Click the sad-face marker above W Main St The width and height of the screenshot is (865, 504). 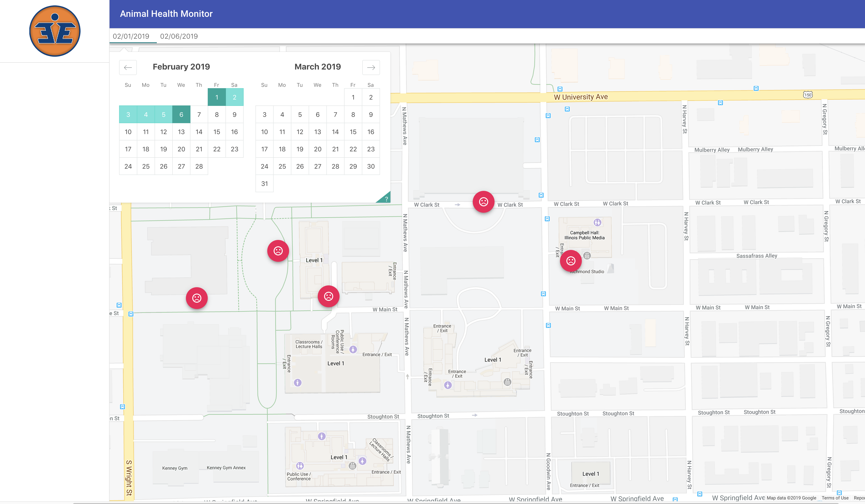pos(328,296)
